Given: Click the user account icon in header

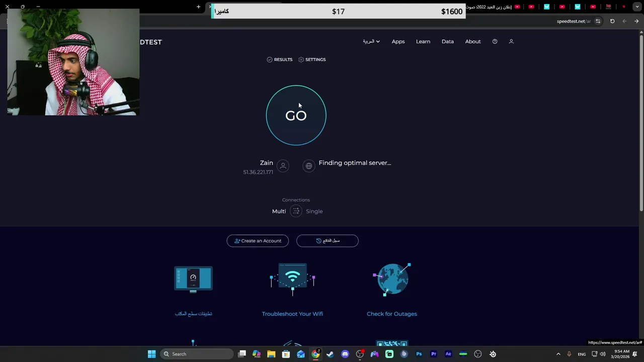Looking at the screenshot, I should [511, 41].
